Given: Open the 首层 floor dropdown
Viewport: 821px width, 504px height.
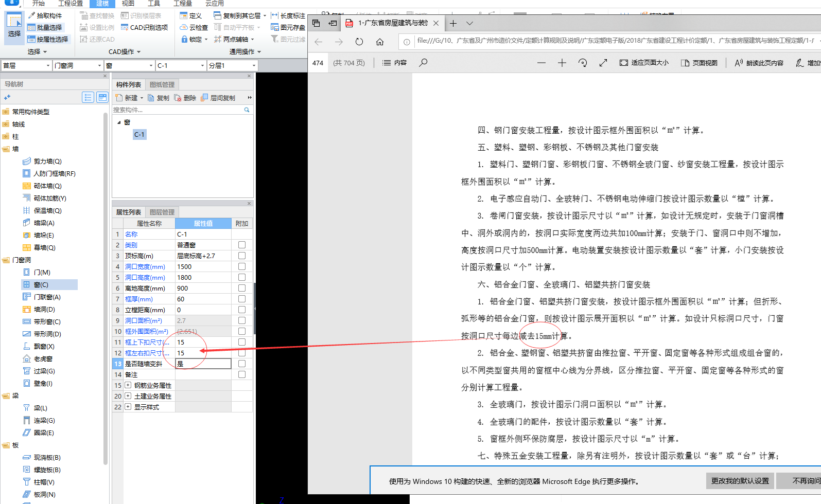Looking at the screenshot, I should click(48, 66).
